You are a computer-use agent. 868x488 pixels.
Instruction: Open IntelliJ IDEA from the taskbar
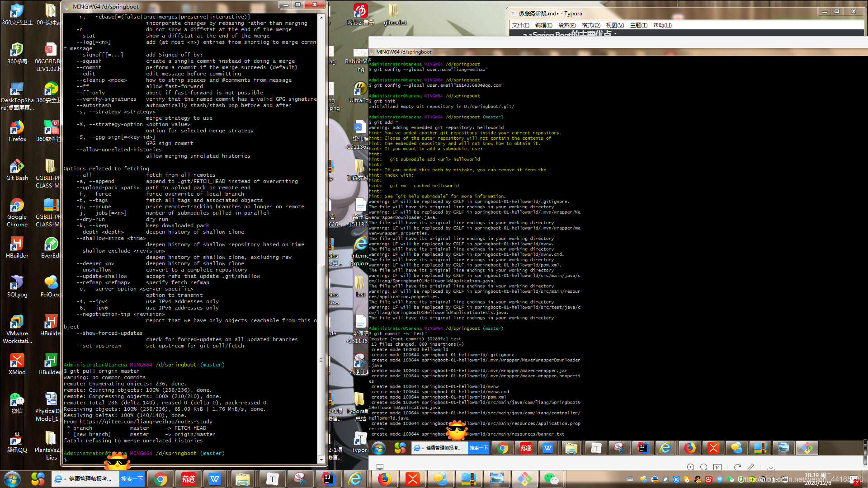tap(329, 479)
